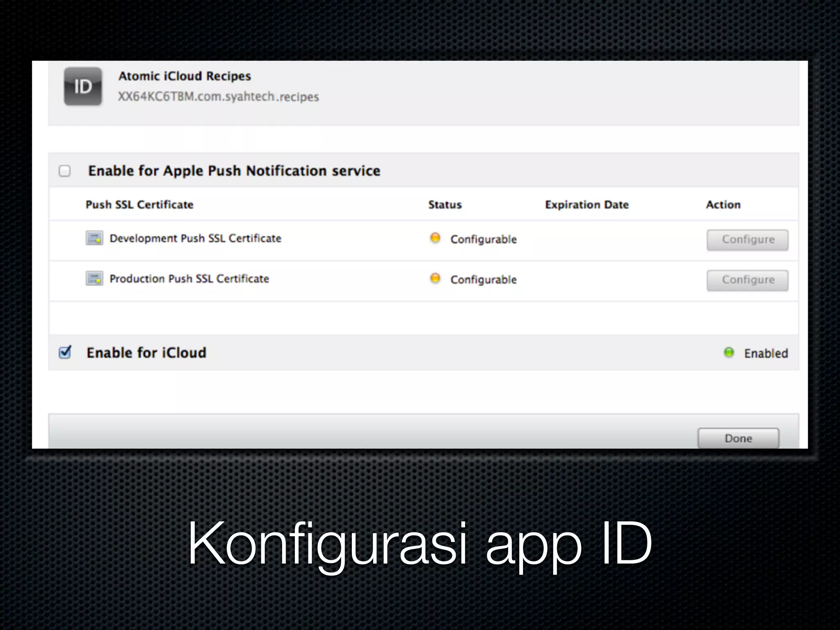This screenshot has width=840, height=630.
Task: Click Configurable status in Production row
Action: pyautogui.click(x=484, y=280)
